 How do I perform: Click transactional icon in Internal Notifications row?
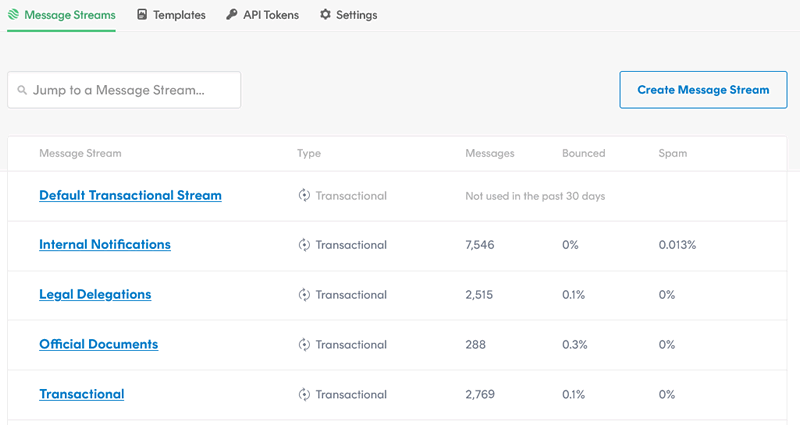[304, 245]
